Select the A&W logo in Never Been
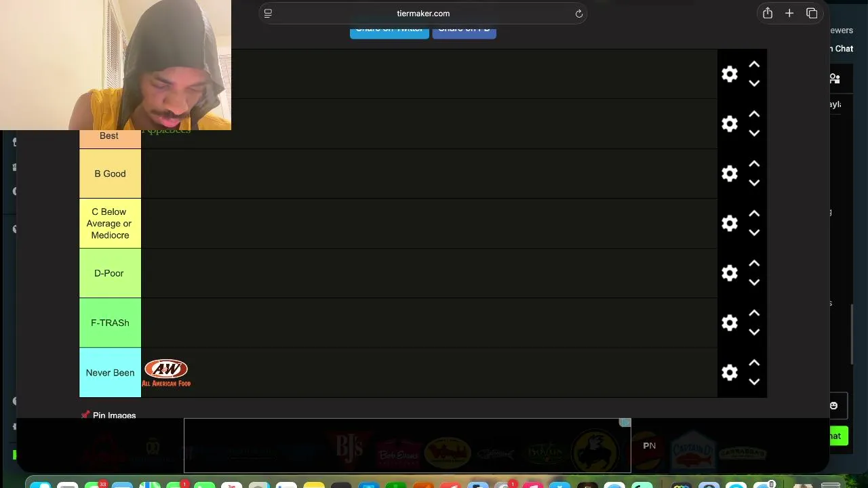Screen dimensions: 868x488 [166, 373]
